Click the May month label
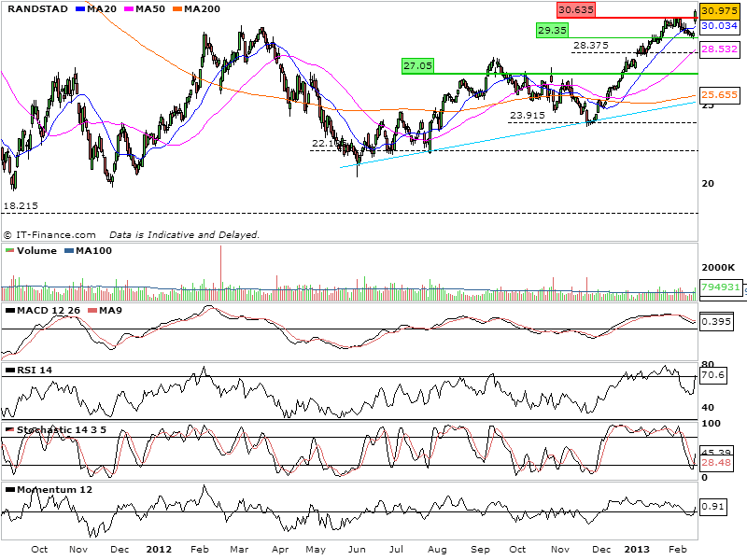The width and height of the screenshot is (747, 560). (316, 550)
